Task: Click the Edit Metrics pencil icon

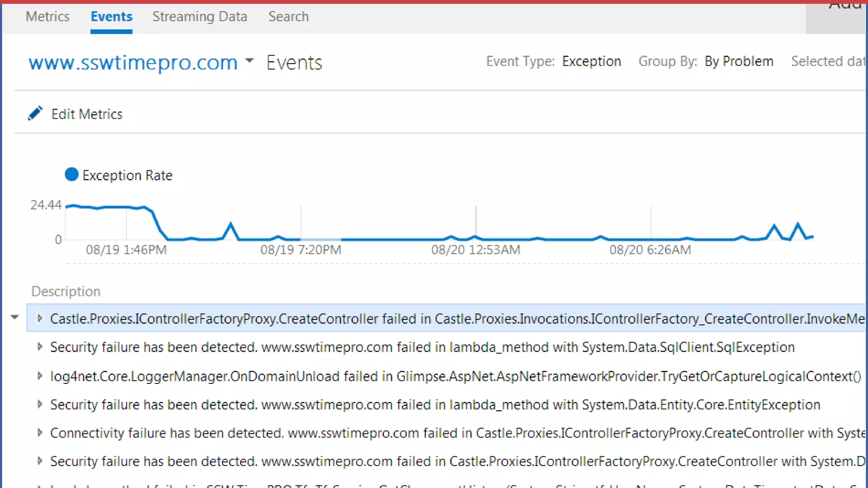Action: [35, 114]
